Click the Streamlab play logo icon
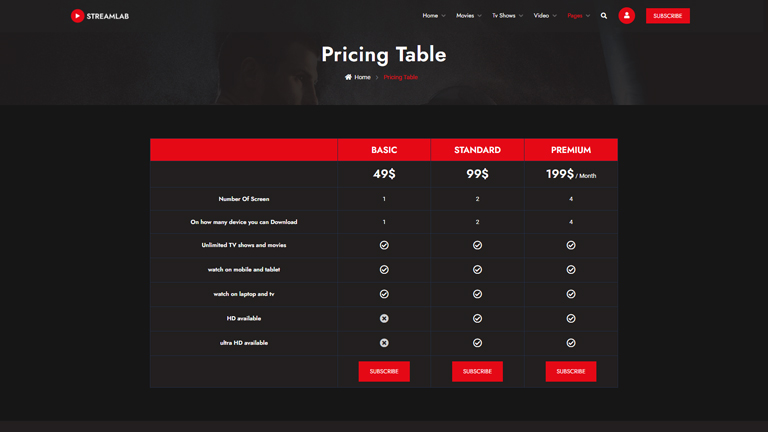768x432 pixels. 77,16
